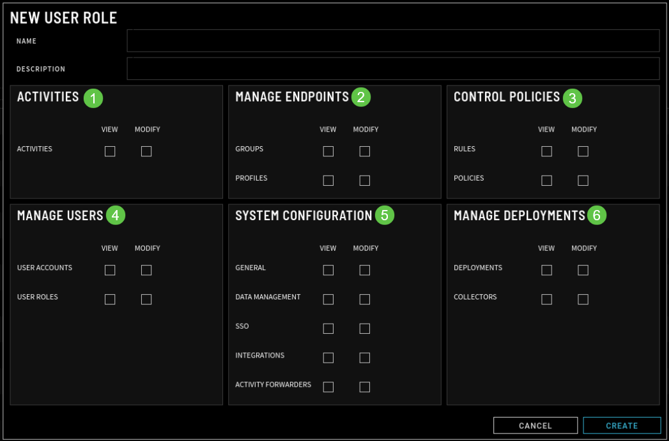This screenshot has width=669, height=441.
Task: Click the System Configuration section heading
Action: [303, 215]
